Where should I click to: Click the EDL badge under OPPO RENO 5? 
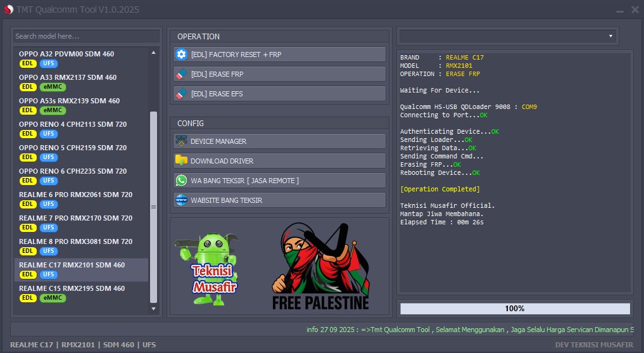coord(27,157)
